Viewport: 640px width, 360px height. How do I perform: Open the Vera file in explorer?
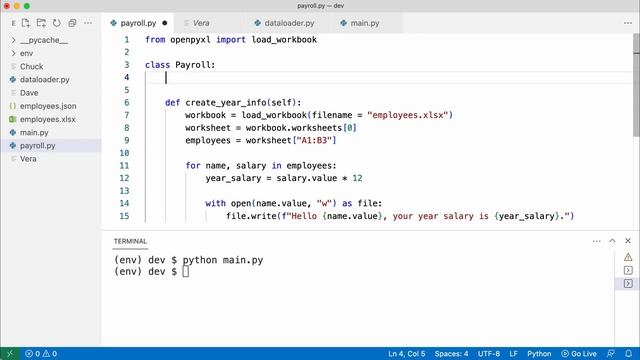pos(51,159)
